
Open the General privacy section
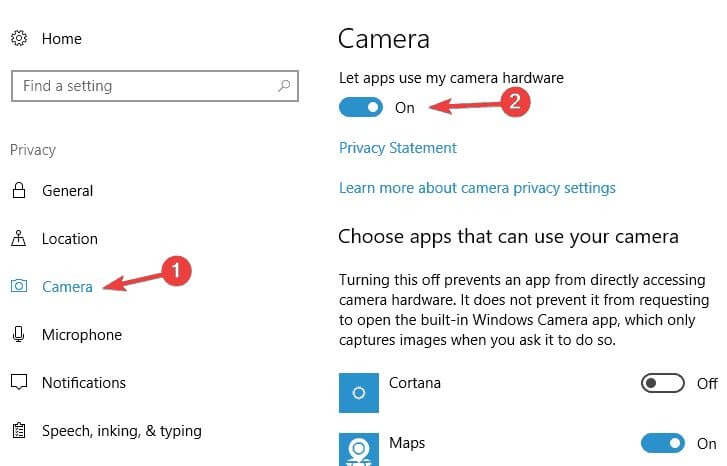click(67, 191)
